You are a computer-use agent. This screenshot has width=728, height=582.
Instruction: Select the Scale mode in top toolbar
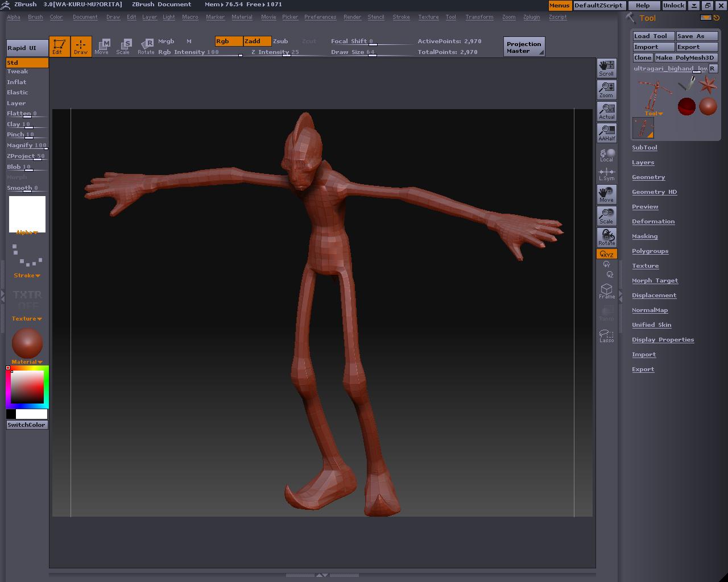coord(123,47)
